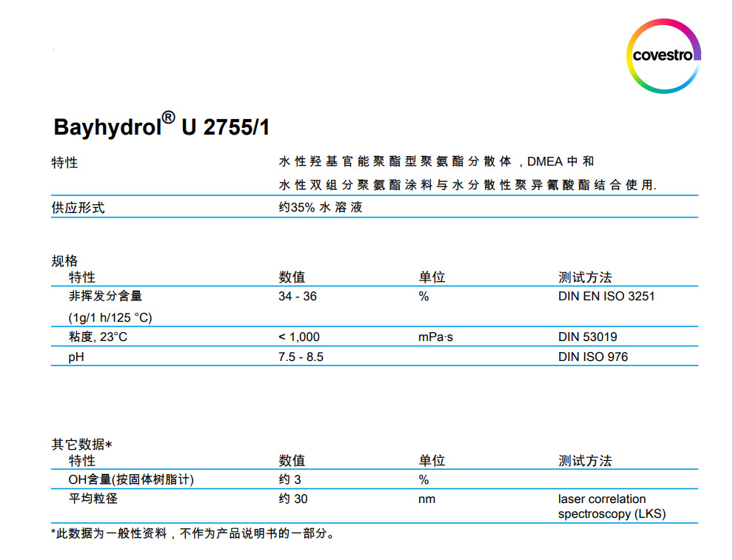Select DIN 53019 test method text
This screenshot has height=560, width=733.
coord(587,337)
